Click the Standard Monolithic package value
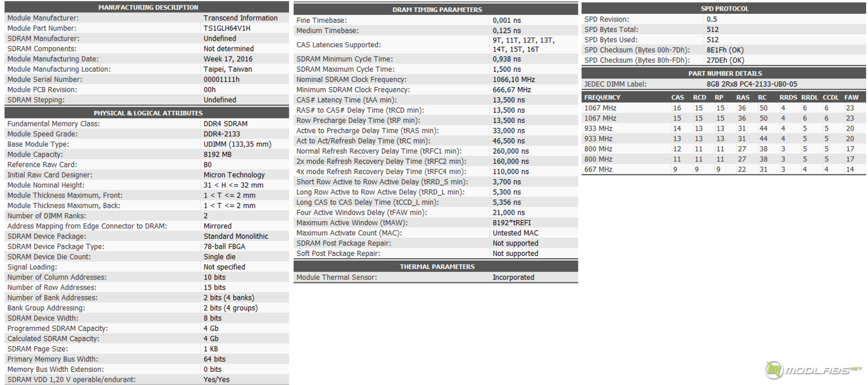The height and width of the screenshot is (385, 868). pyautogui.click(x=236, y=236)
